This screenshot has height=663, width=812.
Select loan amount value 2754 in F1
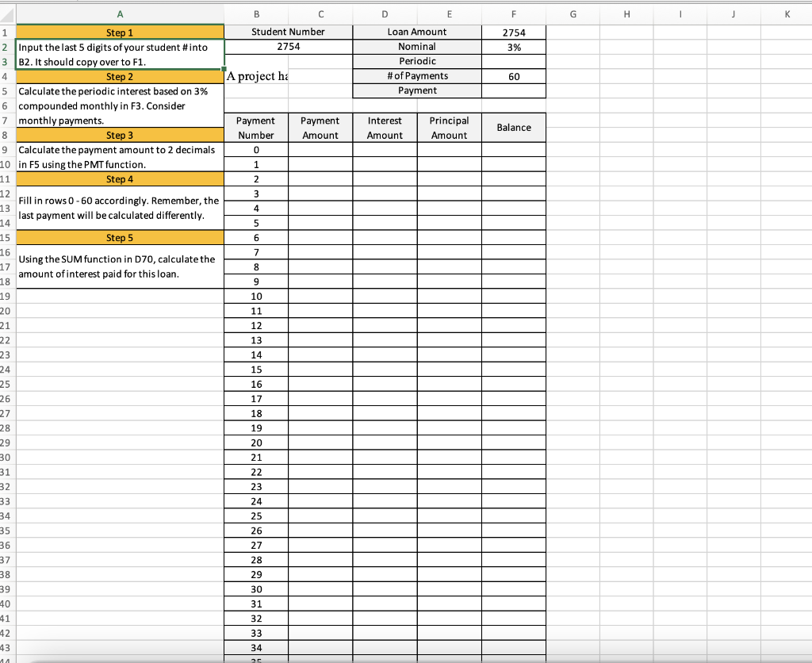(x=514, y=32)
